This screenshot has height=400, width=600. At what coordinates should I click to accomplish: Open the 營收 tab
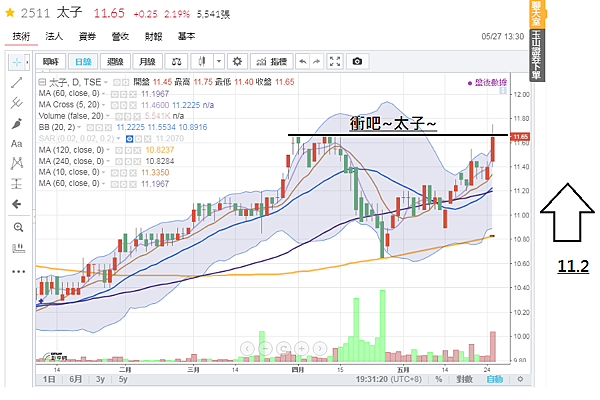[x=120, y=36]
